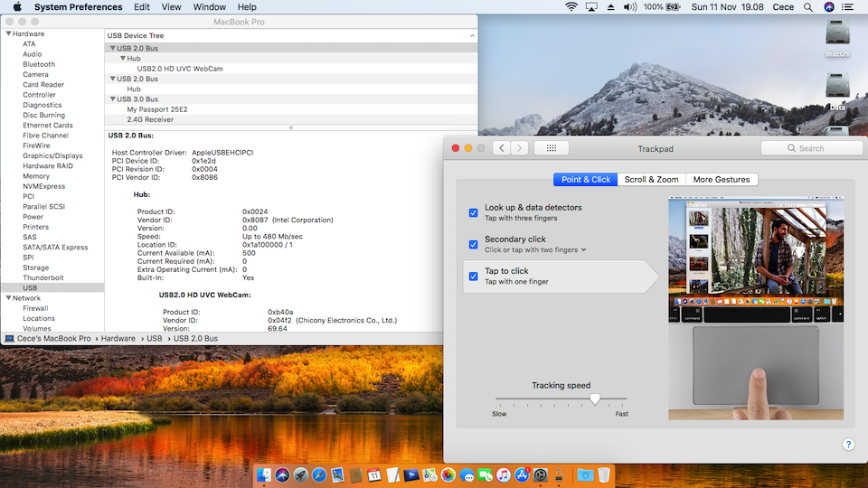Open Notification Center list icon

click(847, 6)
